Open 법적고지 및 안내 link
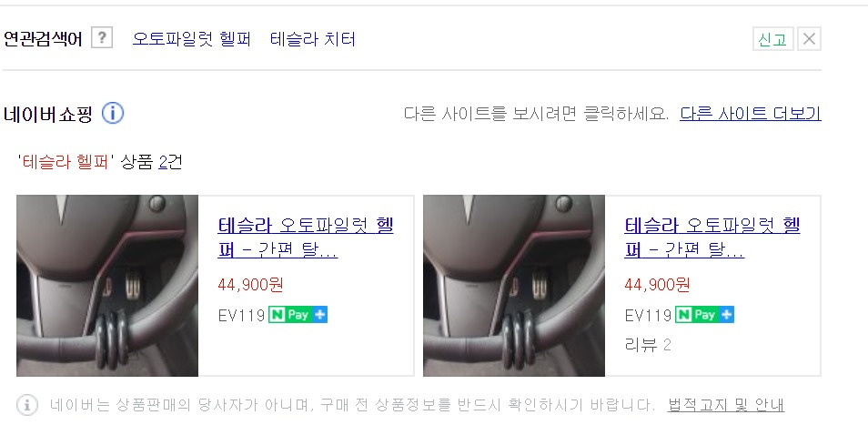Screen dimensions: 868x425 [726, 405]
